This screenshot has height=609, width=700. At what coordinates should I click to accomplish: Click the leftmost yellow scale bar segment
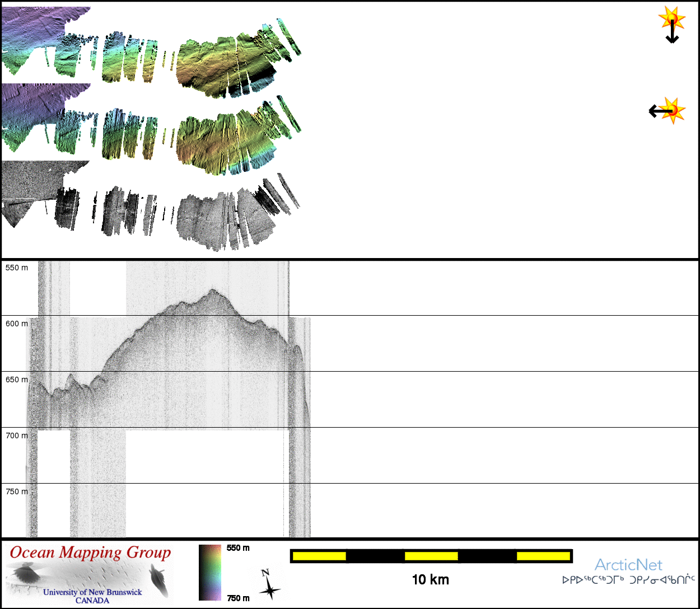point(319,556)
